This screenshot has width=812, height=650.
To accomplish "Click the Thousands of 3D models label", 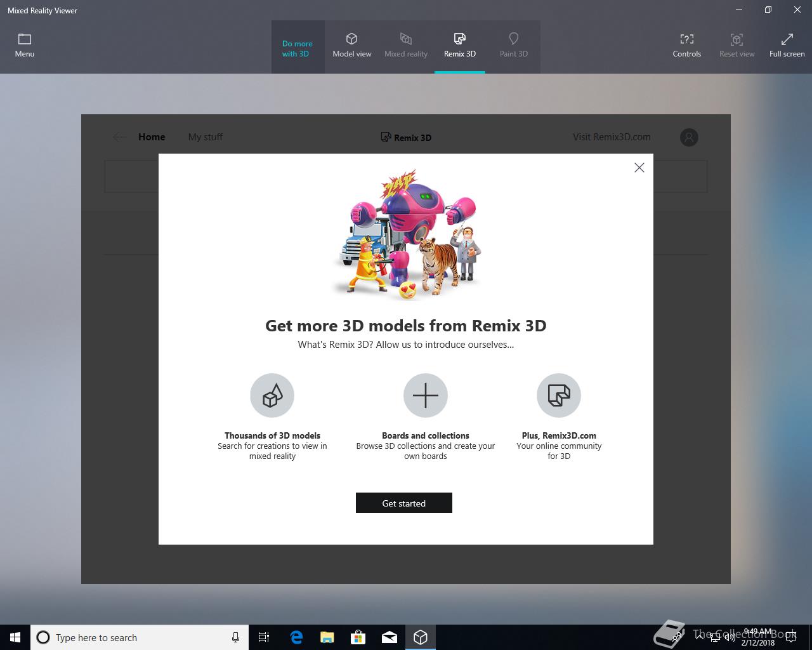I will pyautogui.click(x=272, y=435).
